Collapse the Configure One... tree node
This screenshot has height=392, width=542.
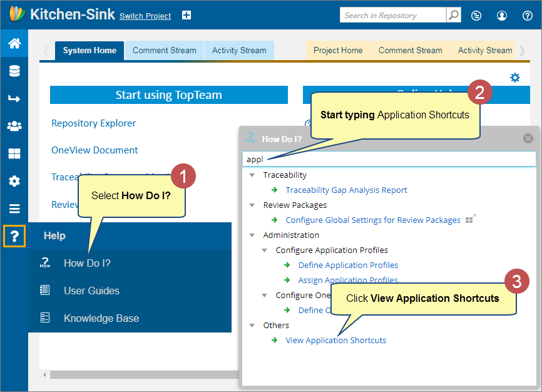(x=265, y=295)
